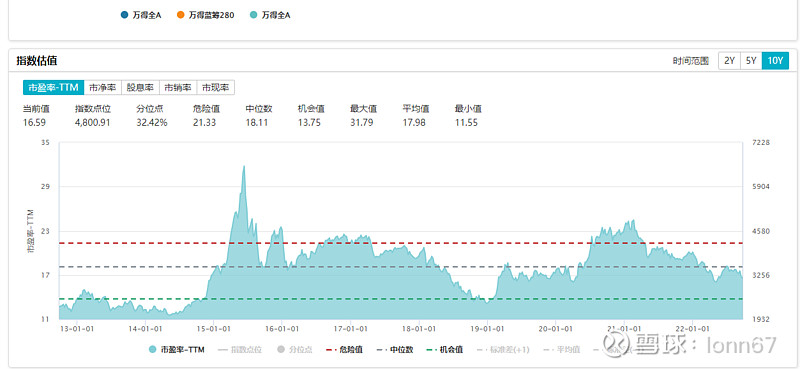The height and width of the screenshot is (369, 800).
Task: Switch to the 市净率 tab
Action: pyautogui.click(x=103, y=87)
